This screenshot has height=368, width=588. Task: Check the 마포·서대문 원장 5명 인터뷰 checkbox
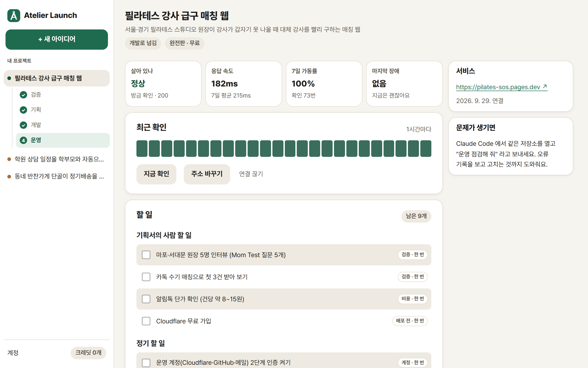pos(146,255)
